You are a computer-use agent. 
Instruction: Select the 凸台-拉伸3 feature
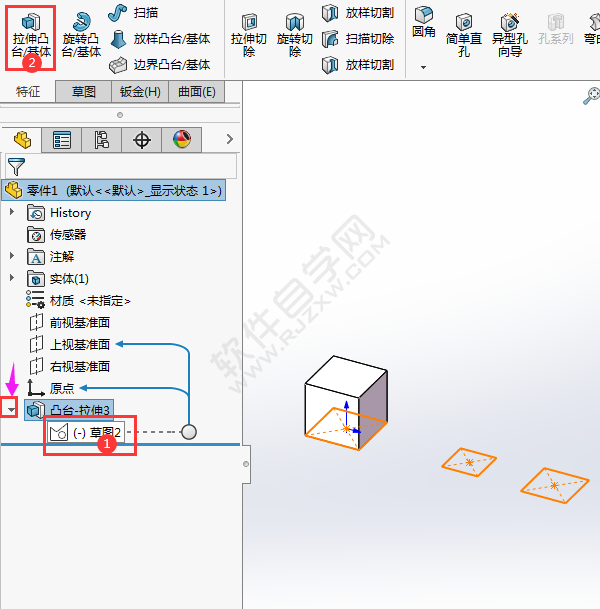click(x=69, y=410)
